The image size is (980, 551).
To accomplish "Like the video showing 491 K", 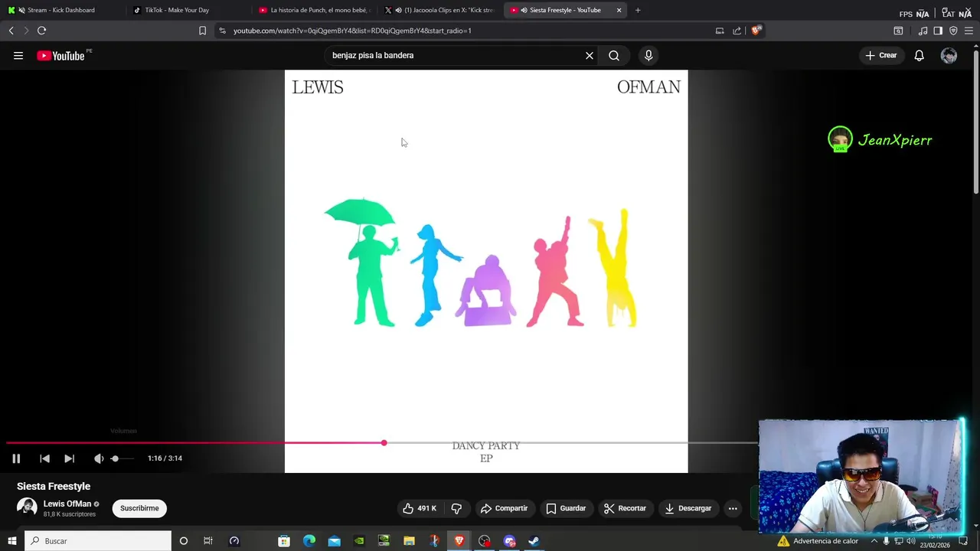I will pos(420,508).
